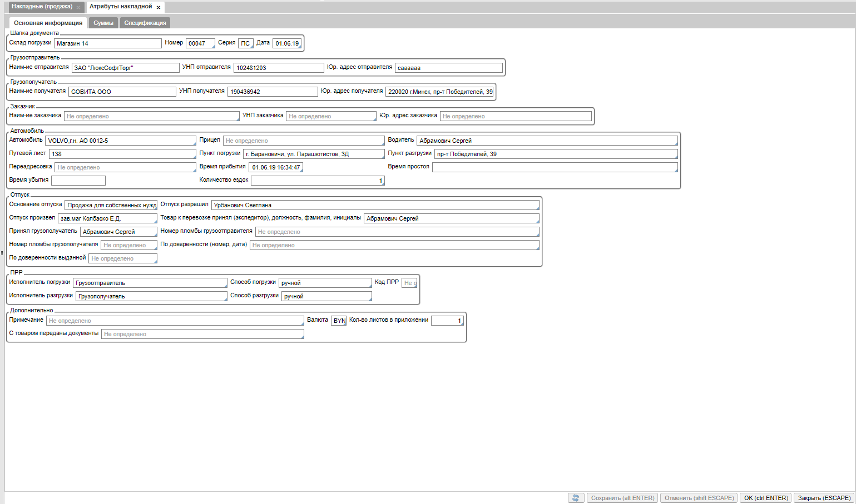Open the Автомобиль dropdown with VOLVO
The width and height of the screenshot is (856, 504).
coord(121,141)
